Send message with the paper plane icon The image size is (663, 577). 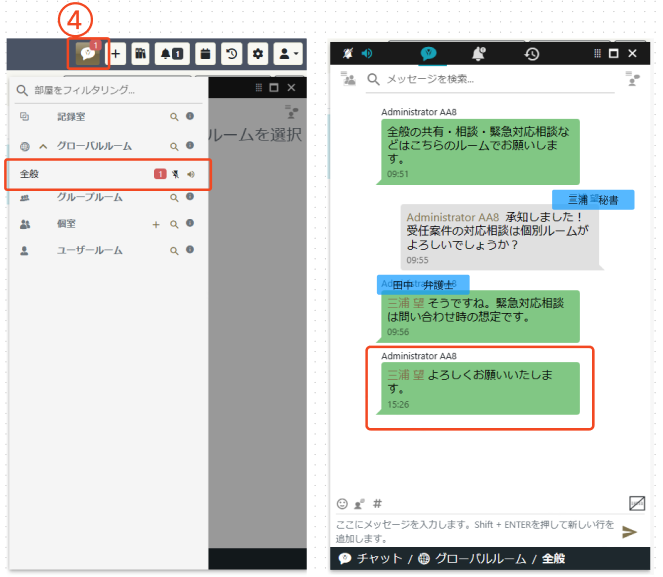coord(629,532)
